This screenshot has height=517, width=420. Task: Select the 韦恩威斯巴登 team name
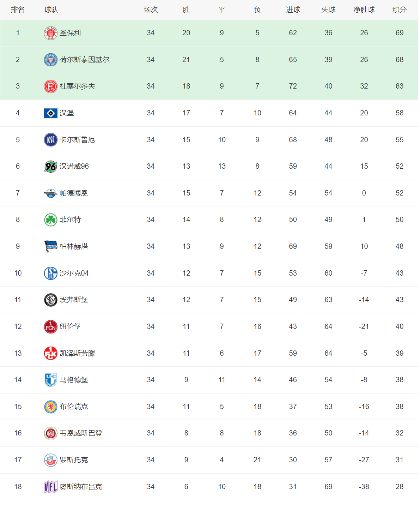(x=81, y=433)
